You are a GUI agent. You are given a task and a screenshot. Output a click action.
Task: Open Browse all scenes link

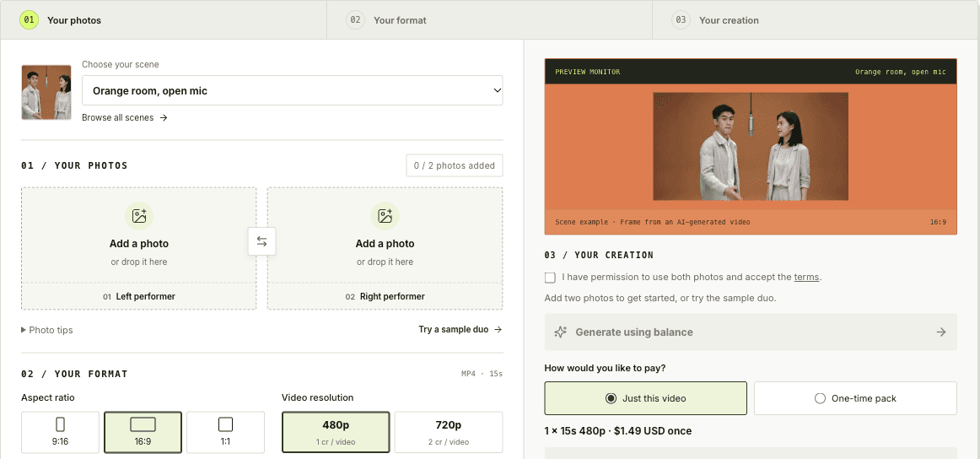point(125,117)
